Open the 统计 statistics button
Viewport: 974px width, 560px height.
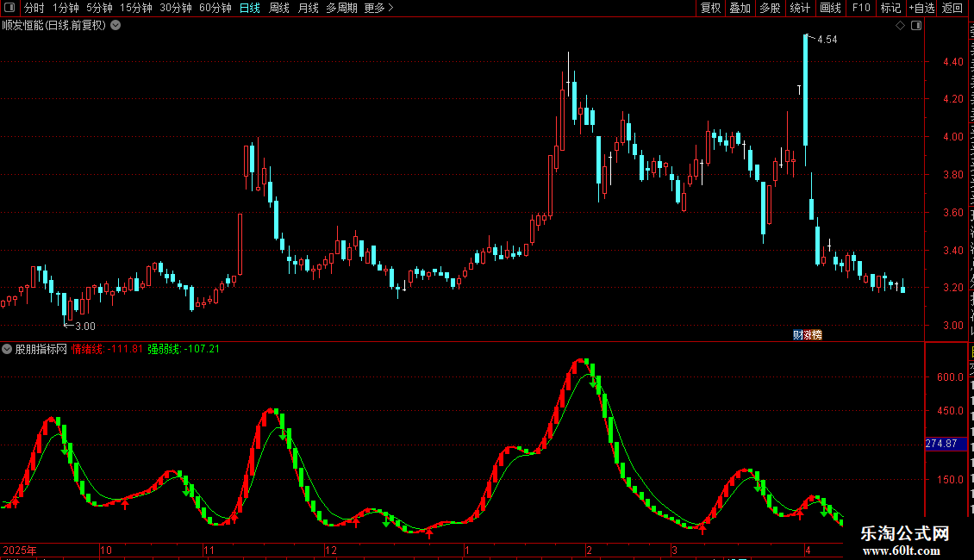click(800, 8)
